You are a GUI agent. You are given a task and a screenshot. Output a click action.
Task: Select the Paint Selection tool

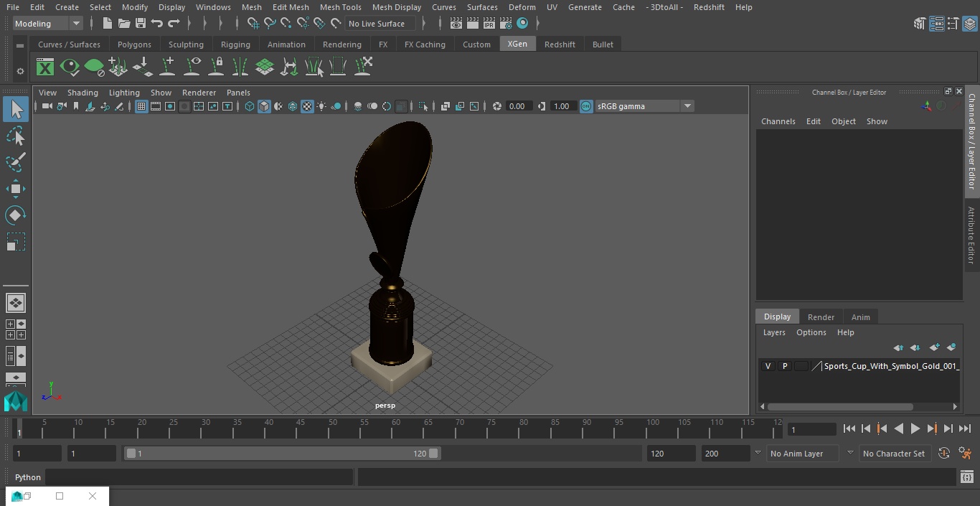coord(16,162)
